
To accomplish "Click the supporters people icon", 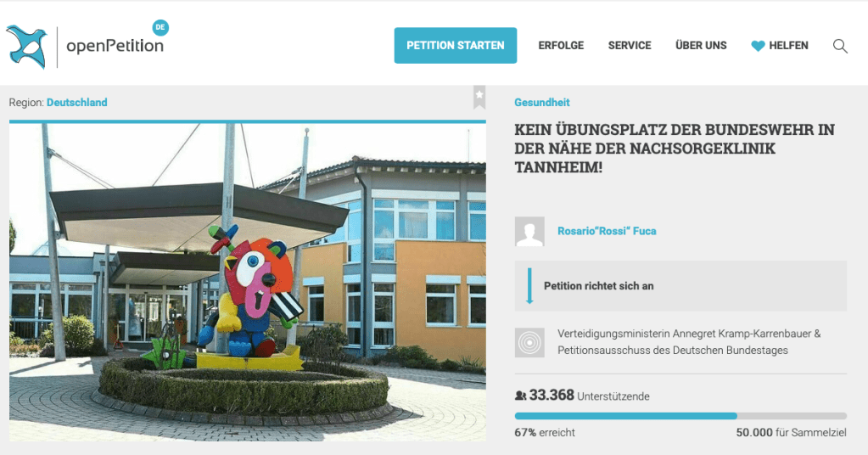I will [x=520, y=396].
